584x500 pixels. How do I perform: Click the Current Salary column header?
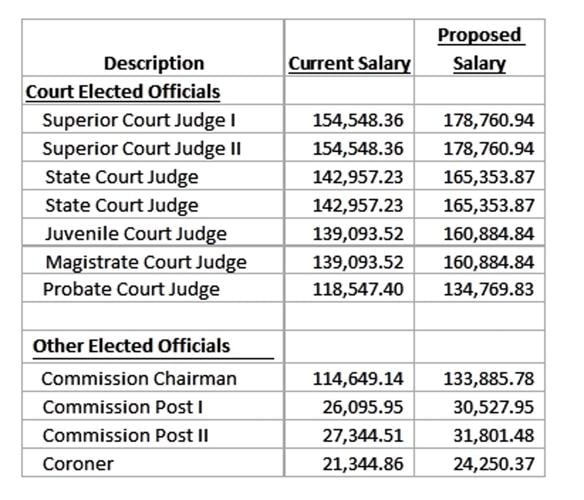coord(349,64)
